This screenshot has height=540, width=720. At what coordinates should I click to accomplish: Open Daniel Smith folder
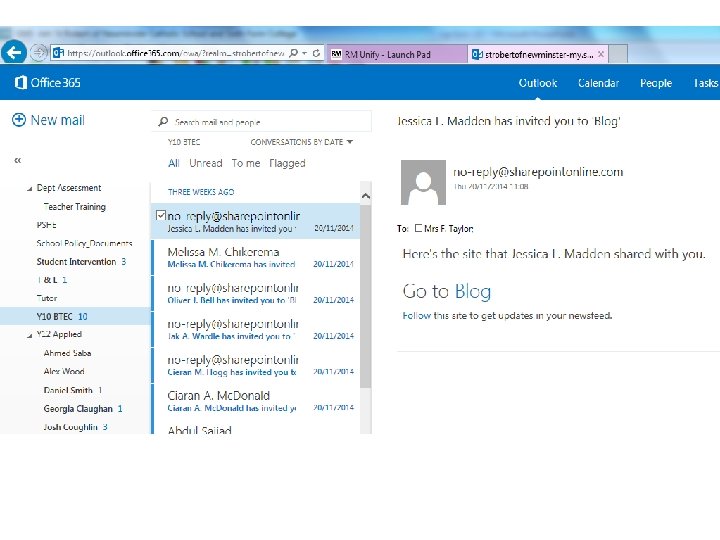tap(68, 390)
